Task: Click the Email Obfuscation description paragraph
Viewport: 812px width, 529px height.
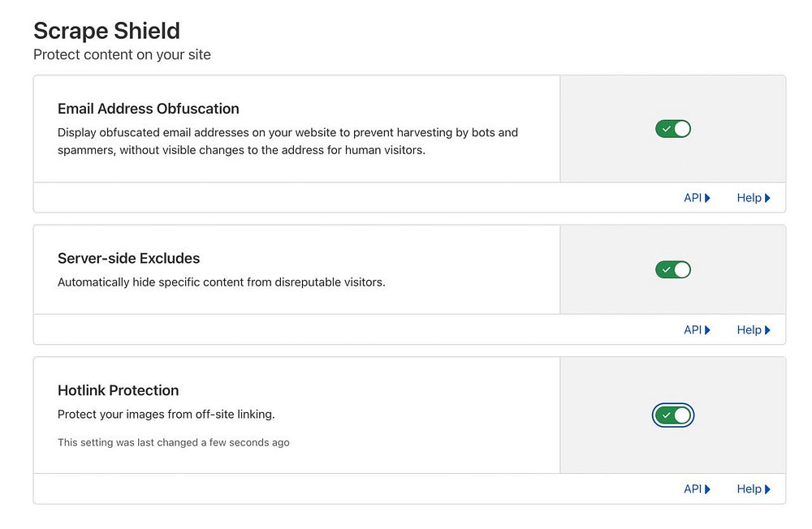Action: (x=287, y=141)
